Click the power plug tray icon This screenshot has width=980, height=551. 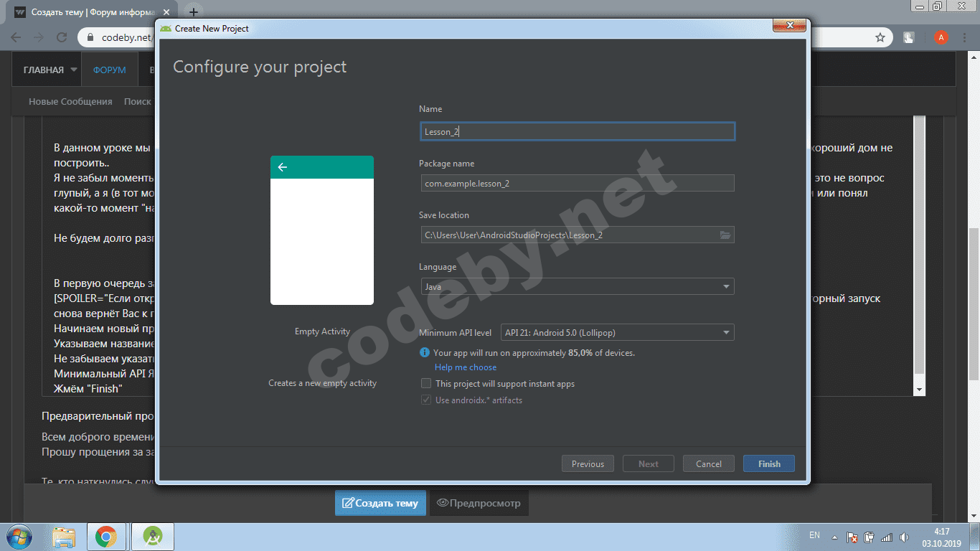pos(869,537)
